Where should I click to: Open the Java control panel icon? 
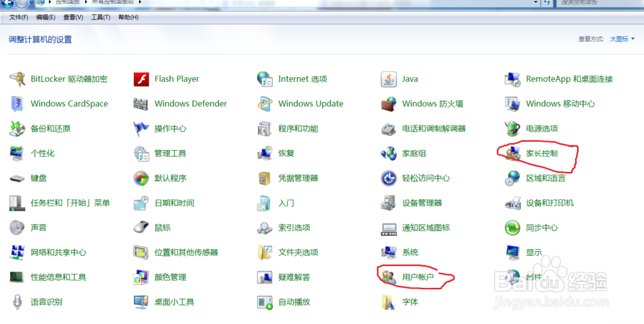click(x=388, y=79)
